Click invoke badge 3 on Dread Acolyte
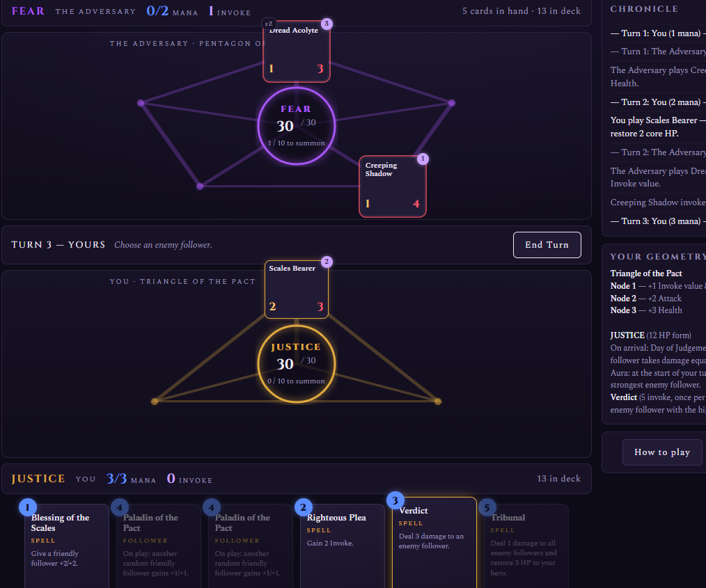The height and width of the screenshot is (588, 706). coord(327,24)
